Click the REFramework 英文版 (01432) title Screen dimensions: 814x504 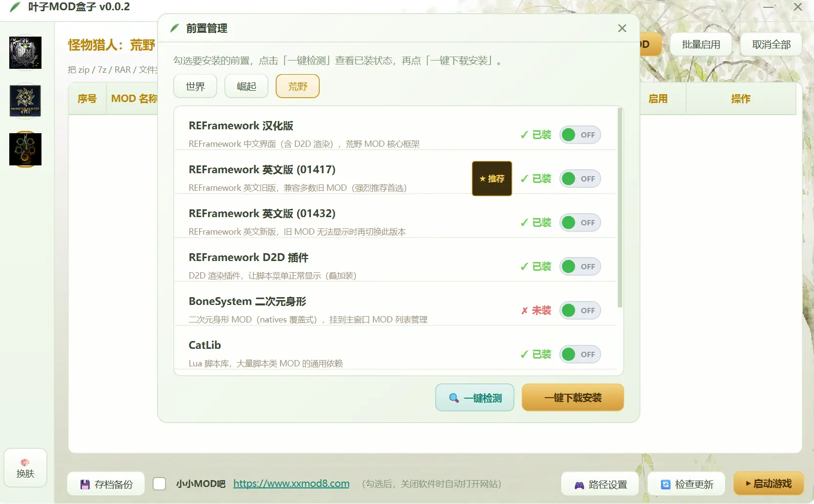tap(262, 213)
